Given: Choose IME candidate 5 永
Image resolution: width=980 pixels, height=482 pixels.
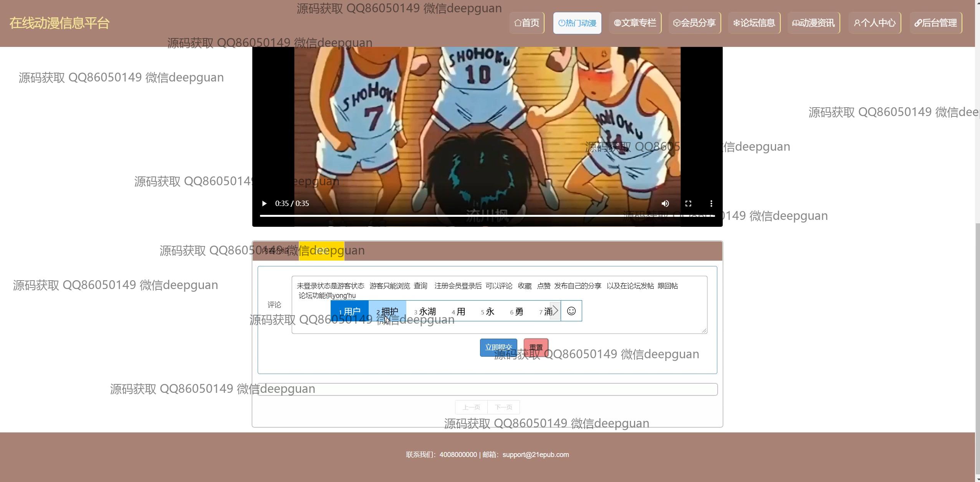Looking at the screenshot, I should click(x=488, y=311).
